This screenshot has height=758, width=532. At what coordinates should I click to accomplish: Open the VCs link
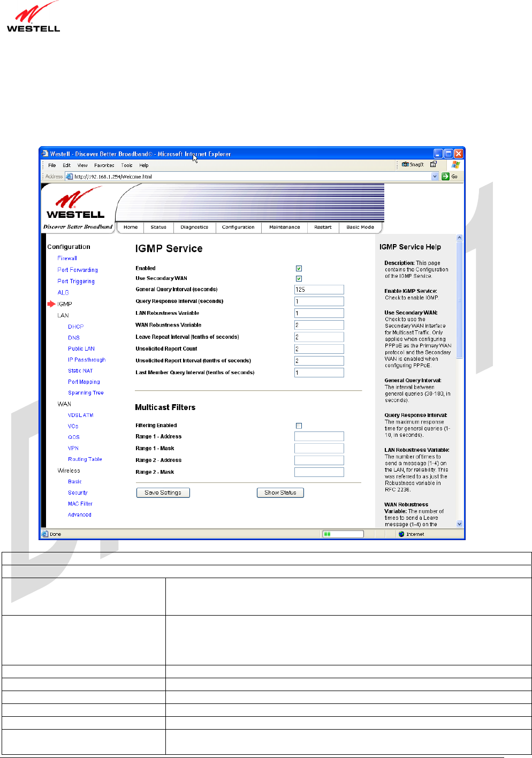point(73,426)
